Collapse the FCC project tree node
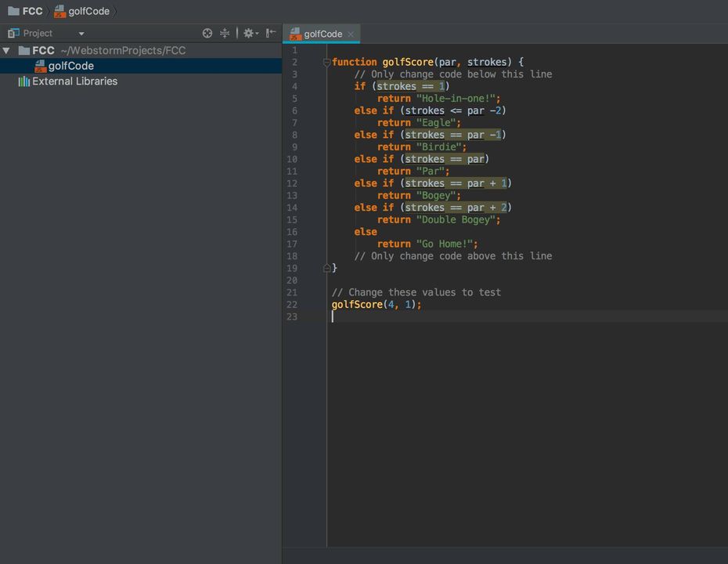The image size is (728, 564). click(7, 51)
